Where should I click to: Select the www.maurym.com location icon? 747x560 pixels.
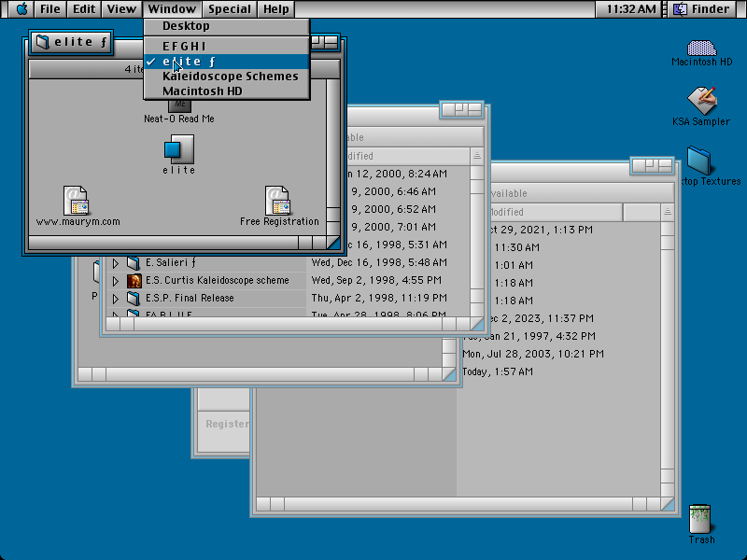click(77, 201)
